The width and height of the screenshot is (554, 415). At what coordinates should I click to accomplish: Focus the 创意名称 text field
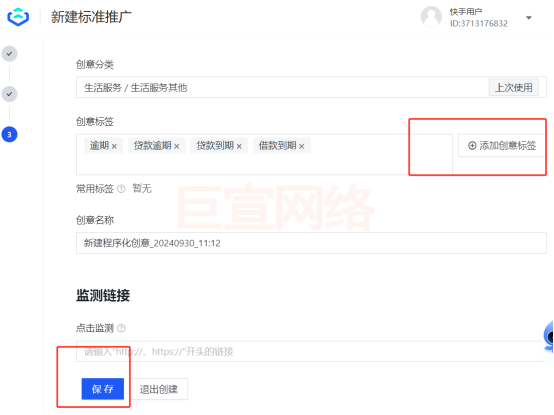pos(311,243)
